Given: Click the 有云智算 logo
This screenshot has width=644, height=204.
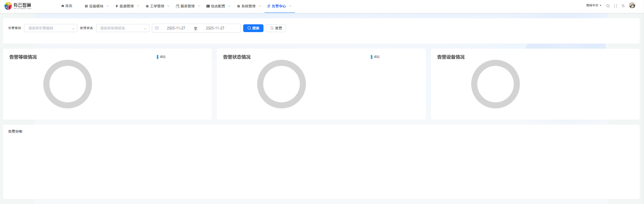Looking at the screenshot, I should tap(18, 6).
